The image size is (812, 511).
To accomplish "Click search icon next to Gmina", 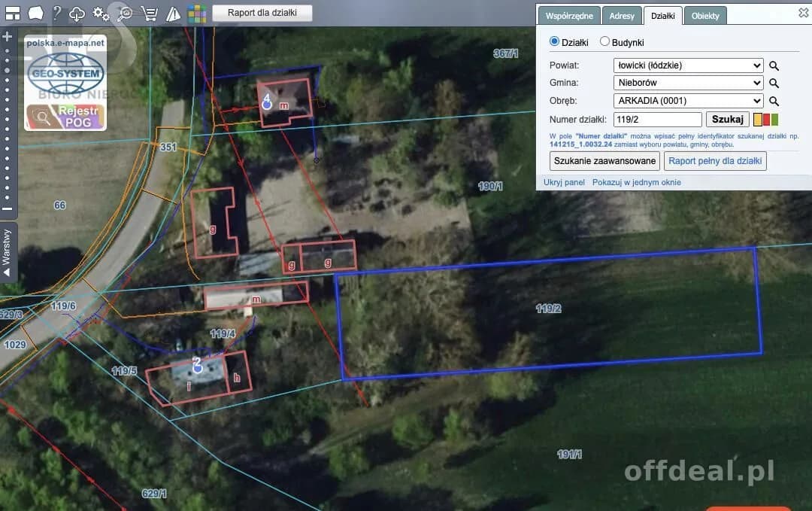I will (x=774, y=83).
